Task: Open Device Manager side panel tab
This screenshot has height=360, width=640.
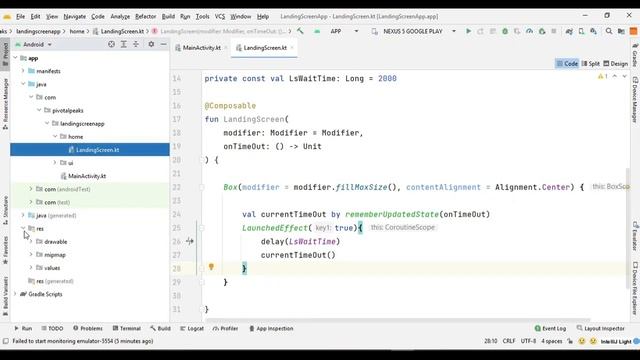Action: click(635, 100)
